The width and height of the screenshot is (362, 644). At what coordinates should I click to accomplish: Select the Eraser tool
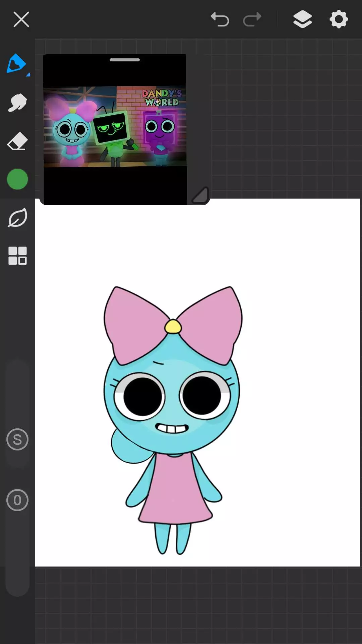point(17,141)
